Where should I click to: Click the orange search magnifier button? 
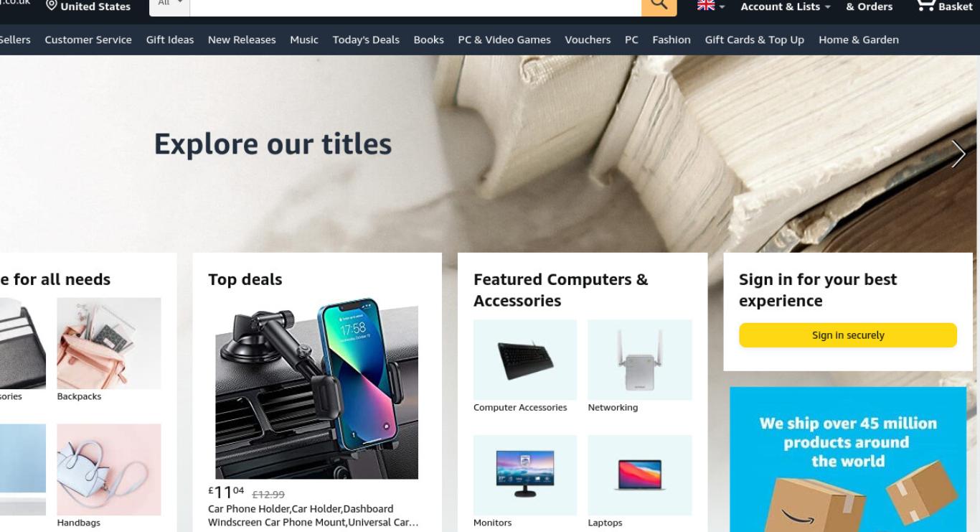tap(659, 6)
